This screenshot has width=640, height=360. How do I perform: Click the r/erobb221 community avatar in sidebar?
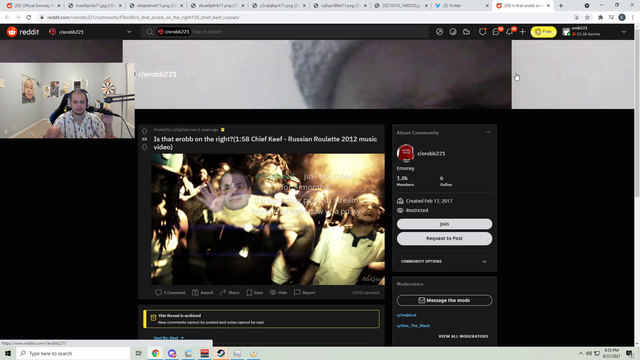405,153
